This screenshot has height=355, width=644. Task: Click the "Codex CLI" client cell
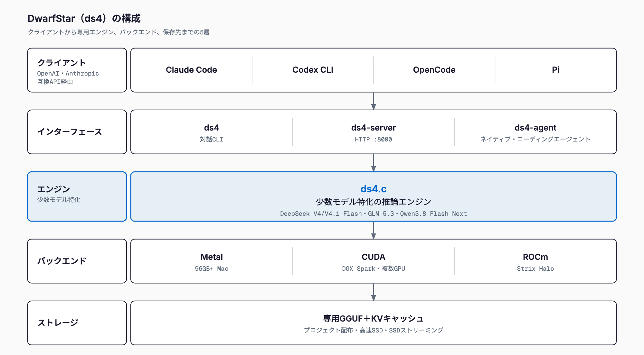click(313, 70)
